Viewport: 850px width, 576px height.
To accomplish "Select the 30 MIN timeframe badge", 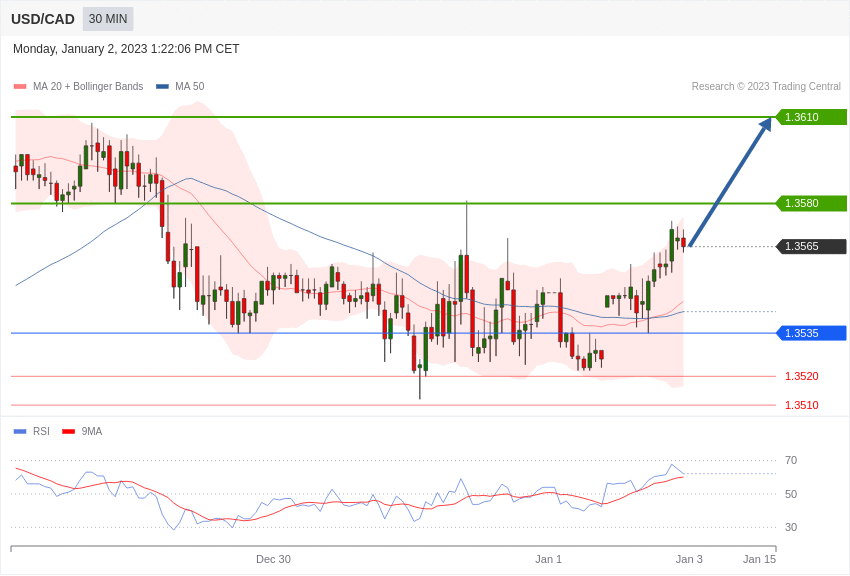I will pos(108,19).
